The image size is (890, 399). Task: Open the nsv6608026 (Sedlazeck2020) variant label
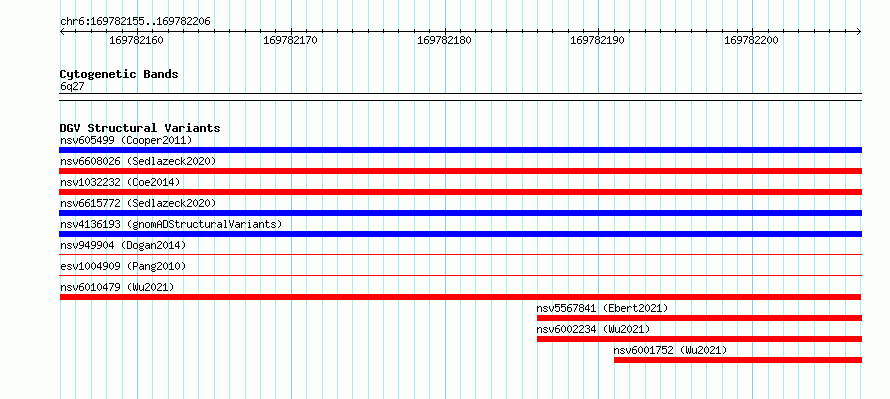(138, 161)
